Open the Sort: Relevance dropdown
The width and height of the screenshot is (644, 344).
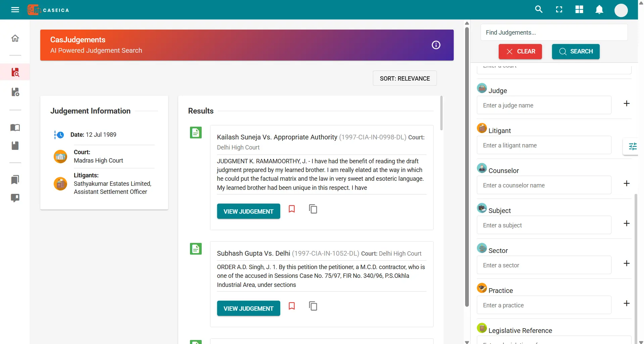pos(405,78)
